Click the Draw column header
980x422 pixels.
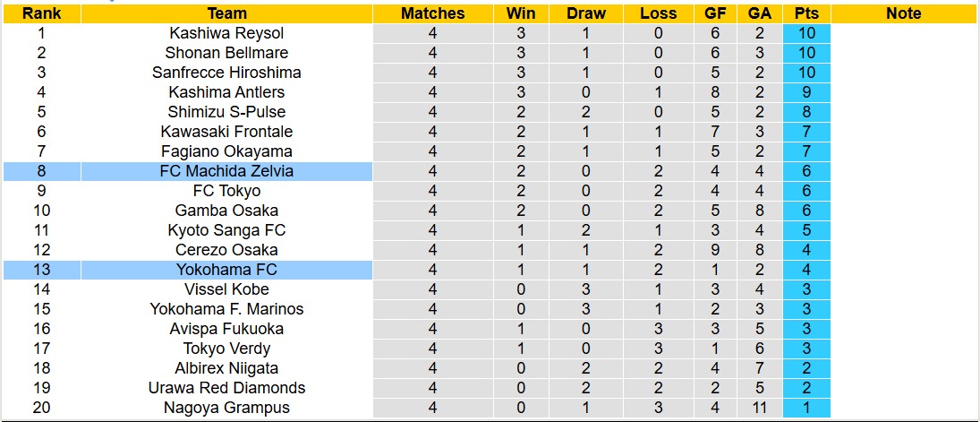(x=586, y=13)
